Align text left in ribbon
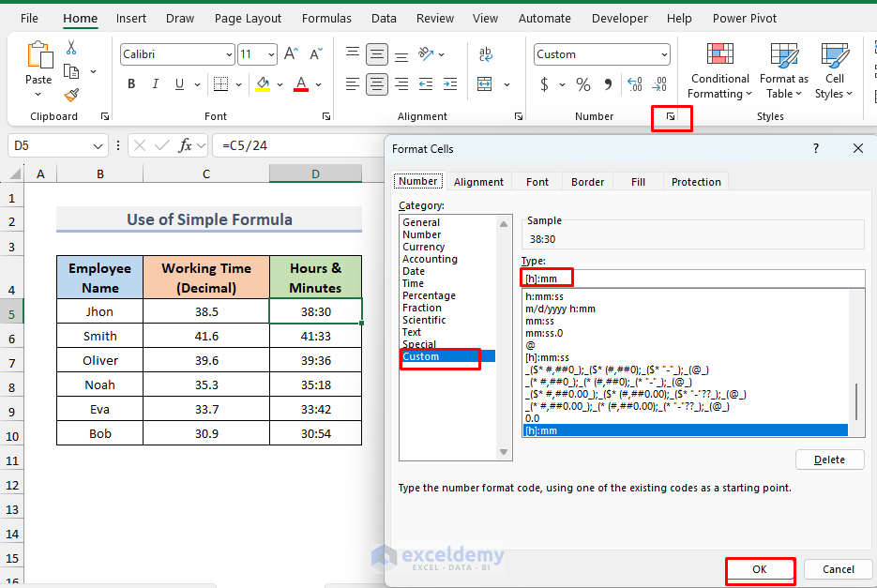The width and height of the screenshot is (877, 588). pyautogui.click(x=353, y=84)
